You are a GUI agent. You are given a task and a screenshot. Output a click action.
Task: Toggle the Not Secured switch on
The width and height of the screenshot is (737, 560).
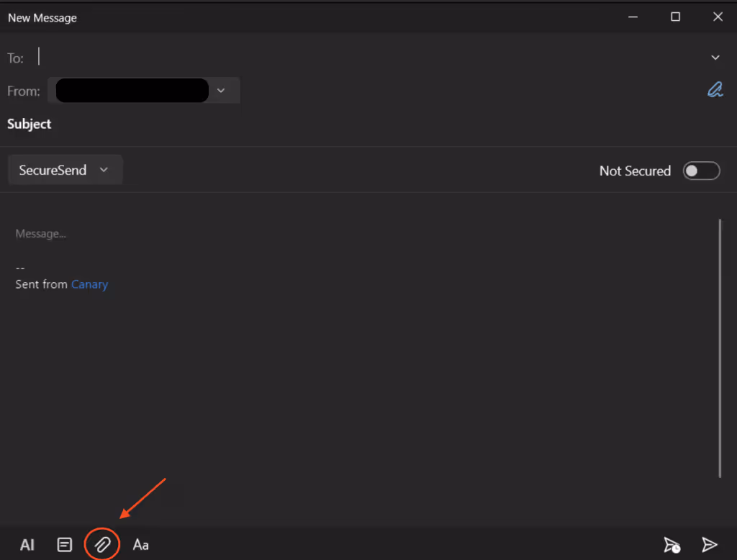[701, 171]
